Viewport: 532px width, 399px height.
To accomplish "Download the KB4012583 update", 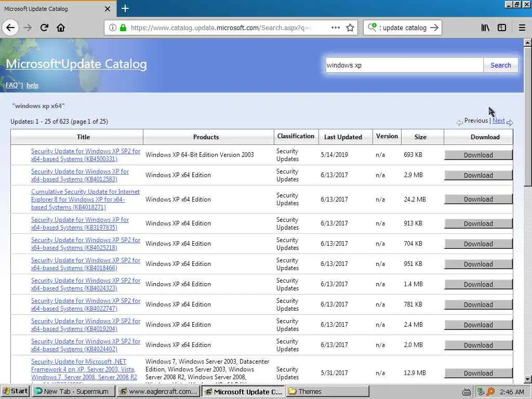I will coord(478,176).
